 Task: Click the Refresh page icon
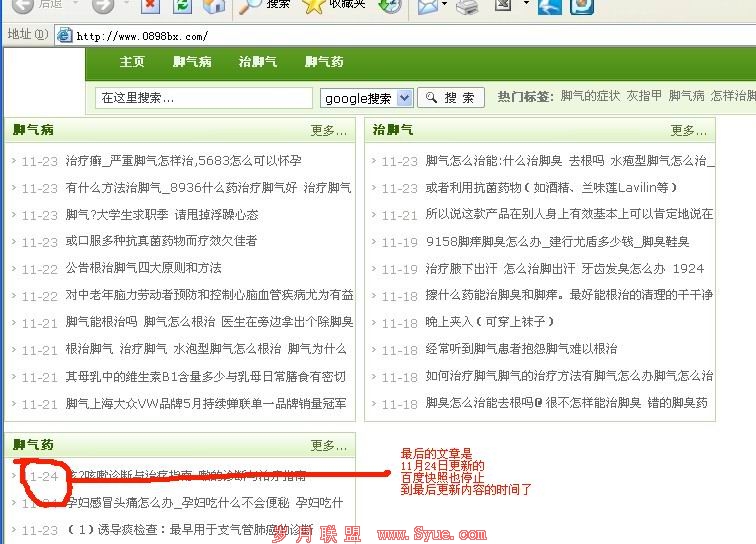tap(182, 5)
